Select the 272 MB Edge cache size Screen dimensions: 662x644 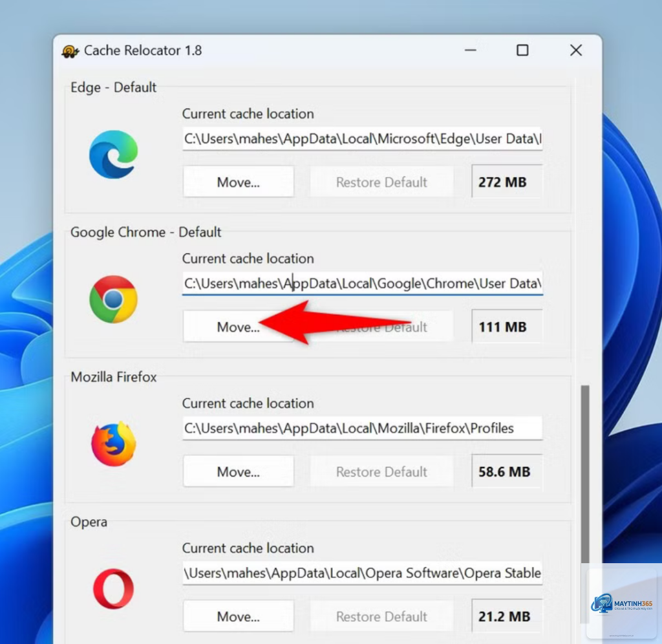point(507,182)
